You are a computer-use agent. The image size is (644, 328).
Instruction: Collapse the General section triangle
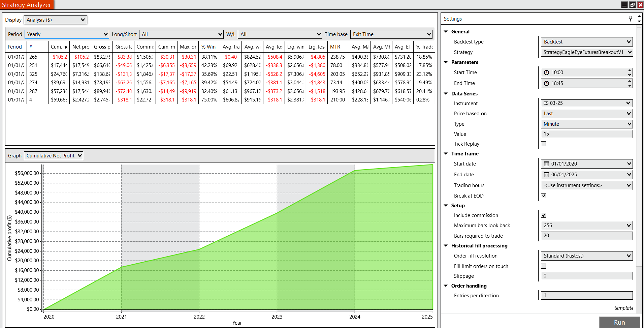click(446, 31)
